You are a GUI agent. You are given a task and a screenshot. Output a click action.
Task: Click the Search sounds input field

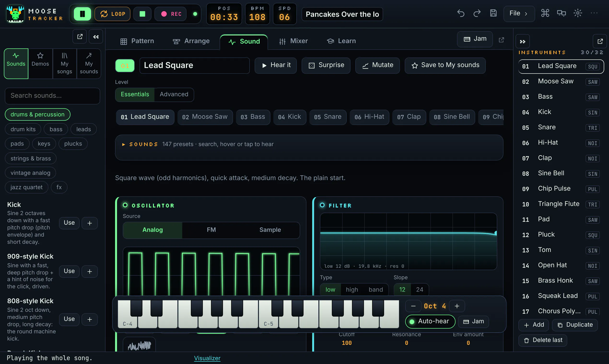click(52, 96)
